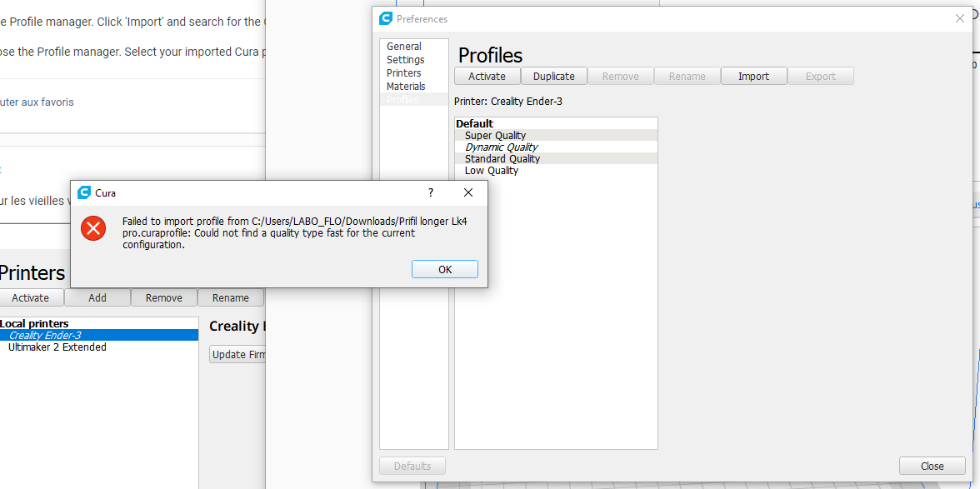Click the red error icon in dialog
980x489 pixels.
point(93,228)
